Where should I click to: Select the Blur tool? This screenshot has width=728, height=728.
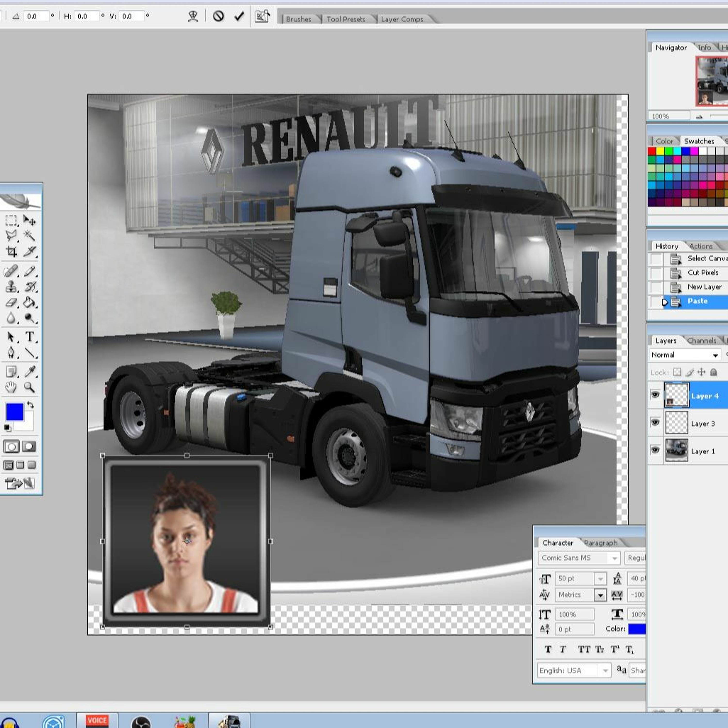click(11, 318)
